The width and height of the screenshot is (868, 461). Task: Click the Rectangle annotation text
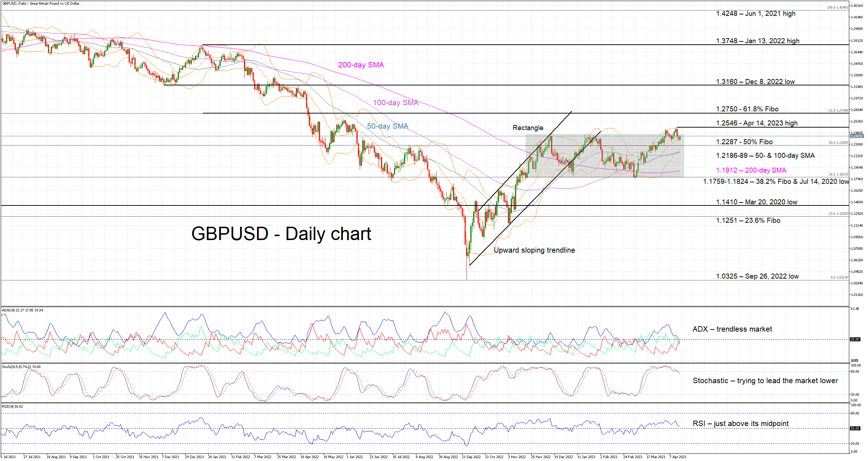pyautogui.click(x=528, y=128)
